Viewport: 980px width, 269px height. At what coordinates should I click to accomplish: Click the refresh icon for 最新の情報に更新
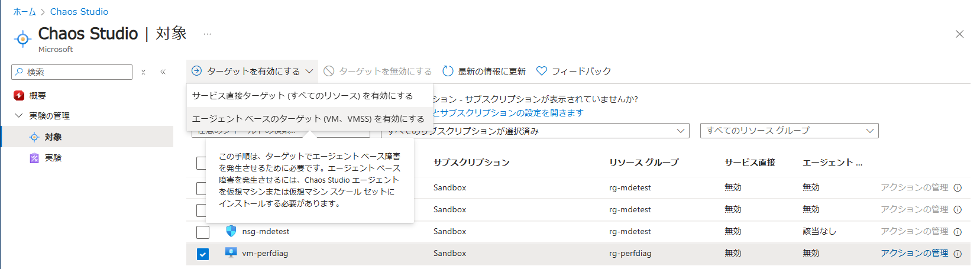(448, 72)
